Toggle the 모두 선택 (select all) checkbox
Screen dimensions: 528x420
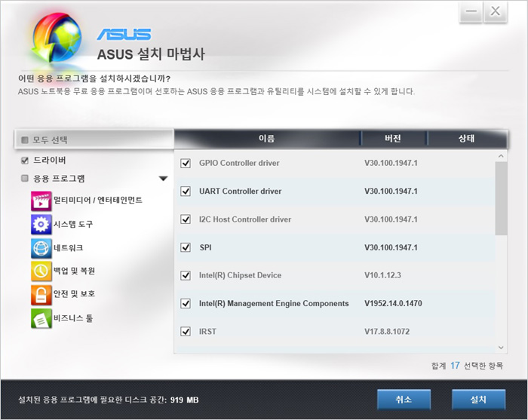(25, 139)
